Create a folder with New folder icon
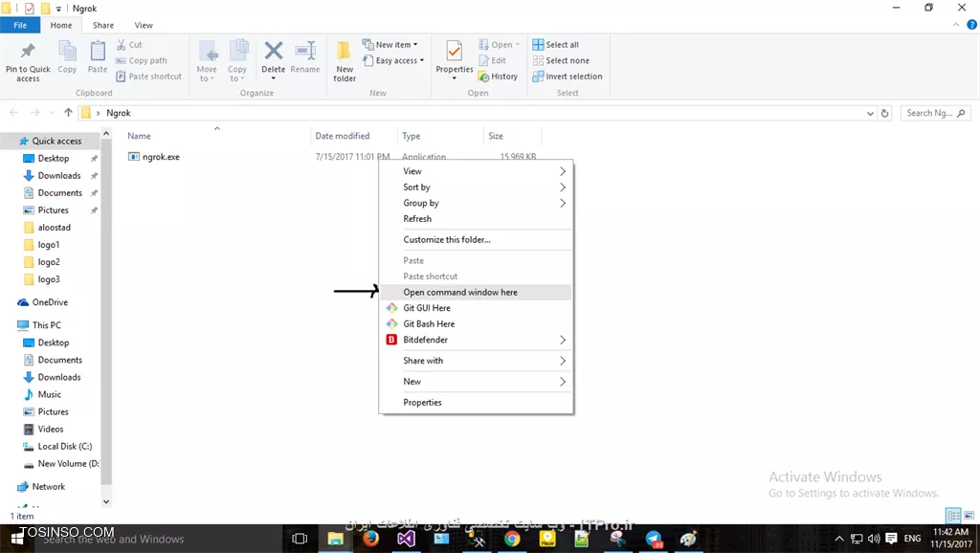The height and width of the screenshot is (553, 980). point(344,51)
